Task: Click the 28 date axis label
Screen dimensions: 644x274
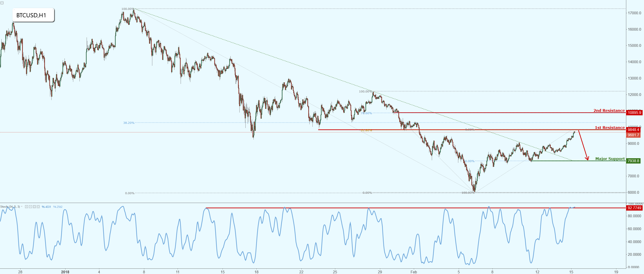Action: pyautogui.click(x=20, y=272)
